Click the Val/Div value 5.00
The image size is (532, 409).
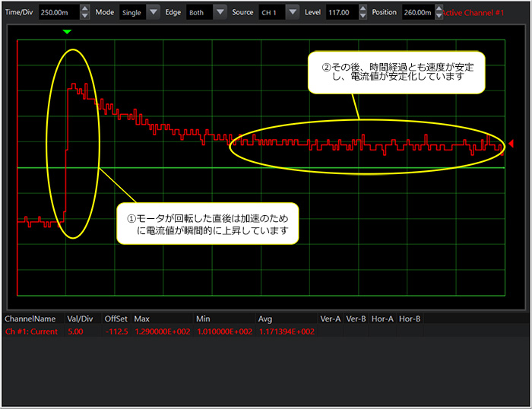(75, 331)
